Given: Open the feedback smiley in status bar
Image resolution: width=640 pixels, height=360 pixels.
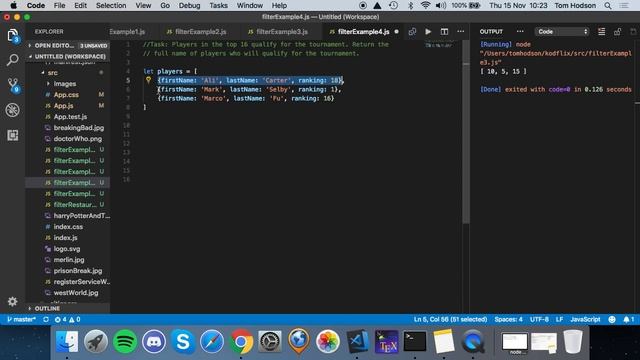Looking at the screenshot, I should click(x=612, y=320).
